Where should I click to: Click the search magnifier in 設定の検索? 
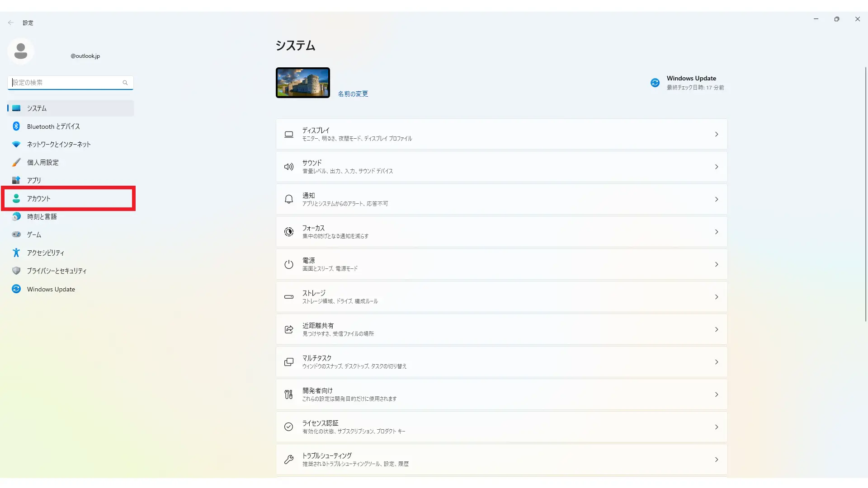125,83
